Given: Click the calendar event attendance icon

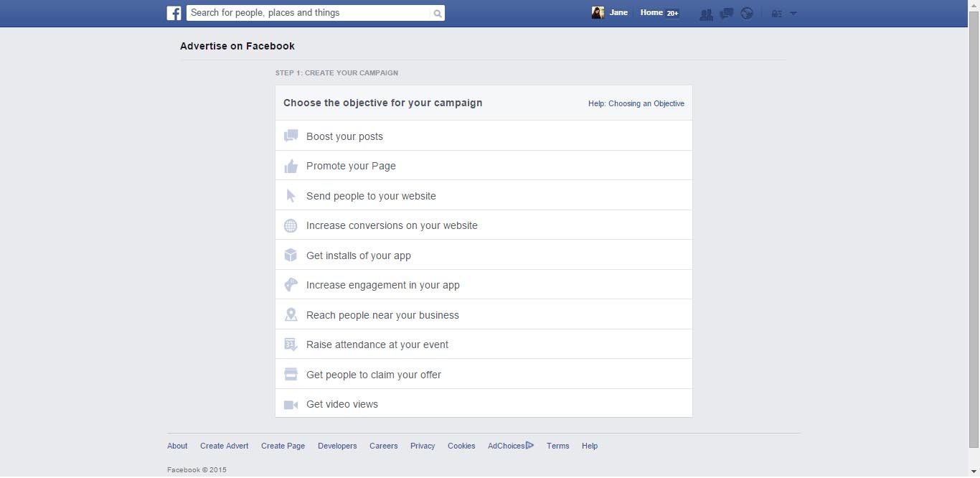Looking at the screenshot, I should pos(291,345).
